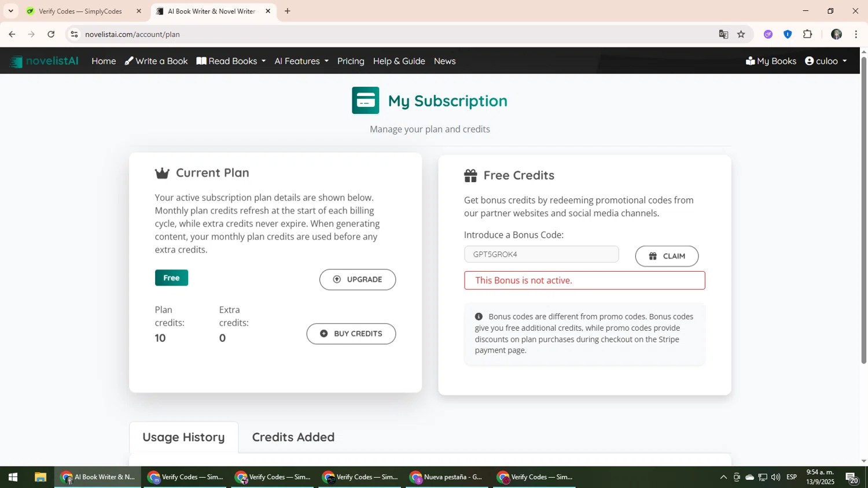Focus the Bonus Code input field

pyautogui.click(x=541, y=254)
